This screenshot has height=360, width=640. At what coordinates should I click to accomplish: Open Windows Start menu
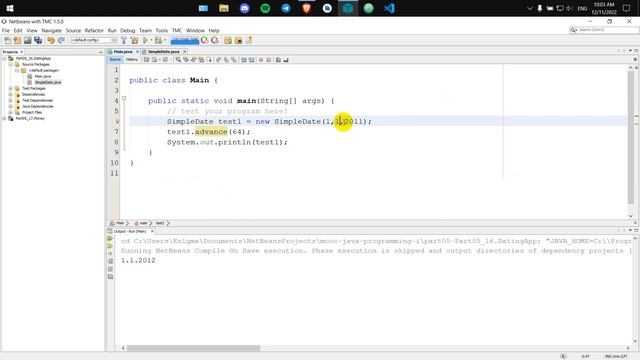click(x=10, y=8)
